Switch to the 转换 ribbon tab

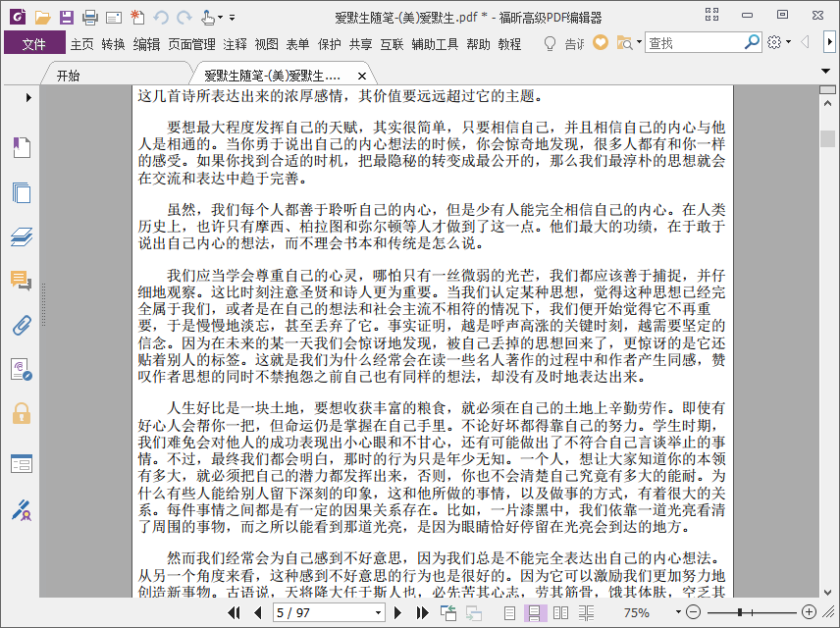point(113,44)
